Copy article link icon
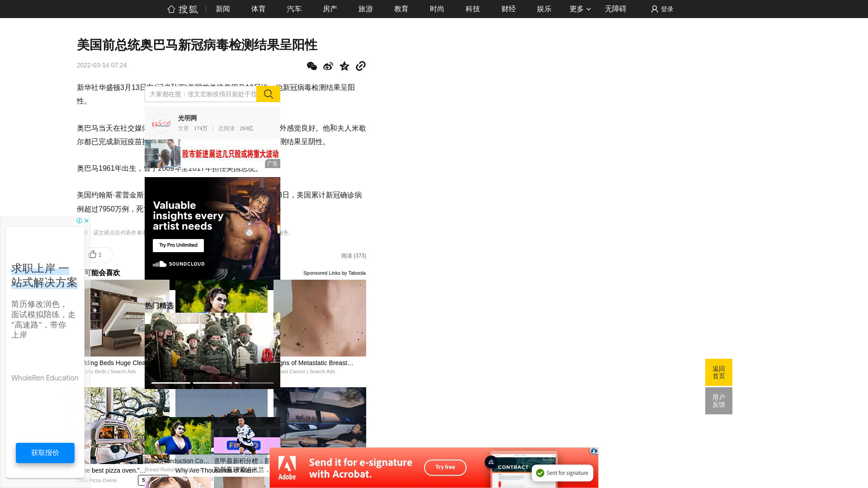 point(361,66)
